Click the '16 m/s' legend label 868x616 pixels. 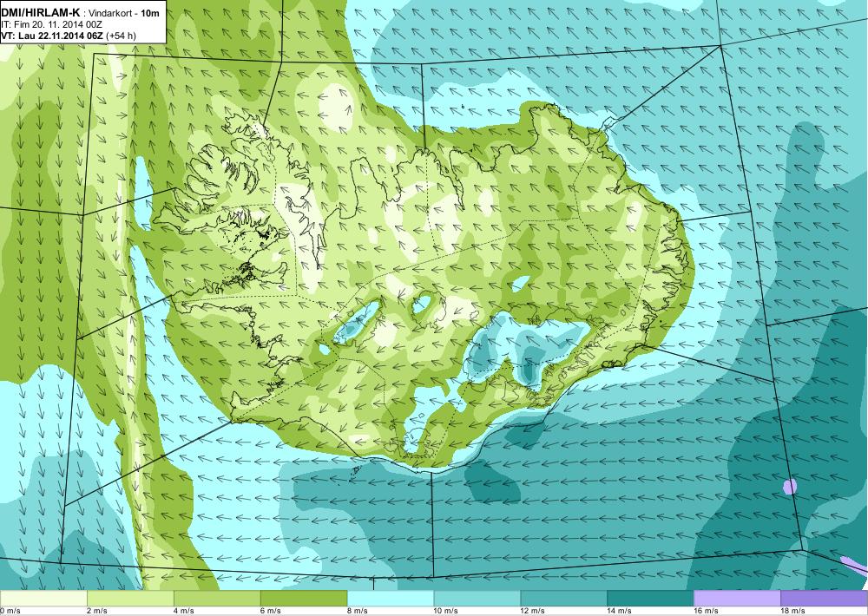[707, 611]
